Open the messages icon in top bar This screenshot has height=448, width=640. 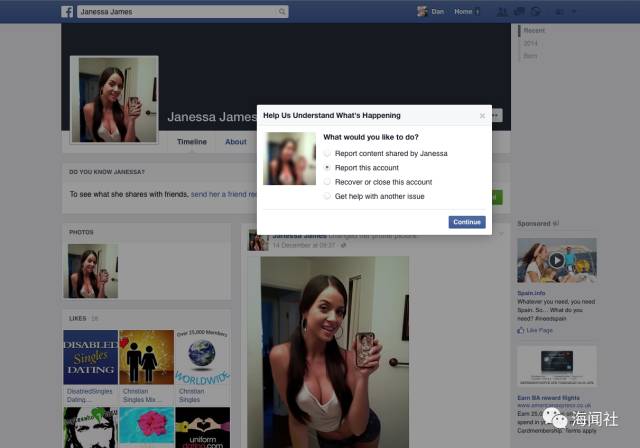point(519,12)
